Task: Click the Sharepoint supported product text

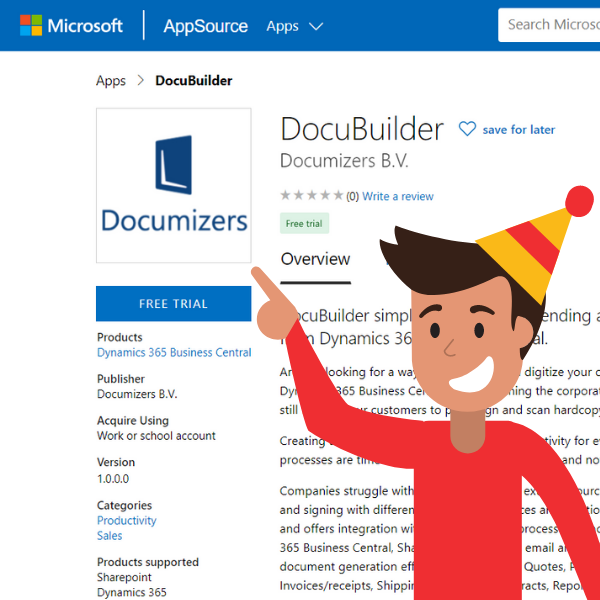Action: (124, 577)
